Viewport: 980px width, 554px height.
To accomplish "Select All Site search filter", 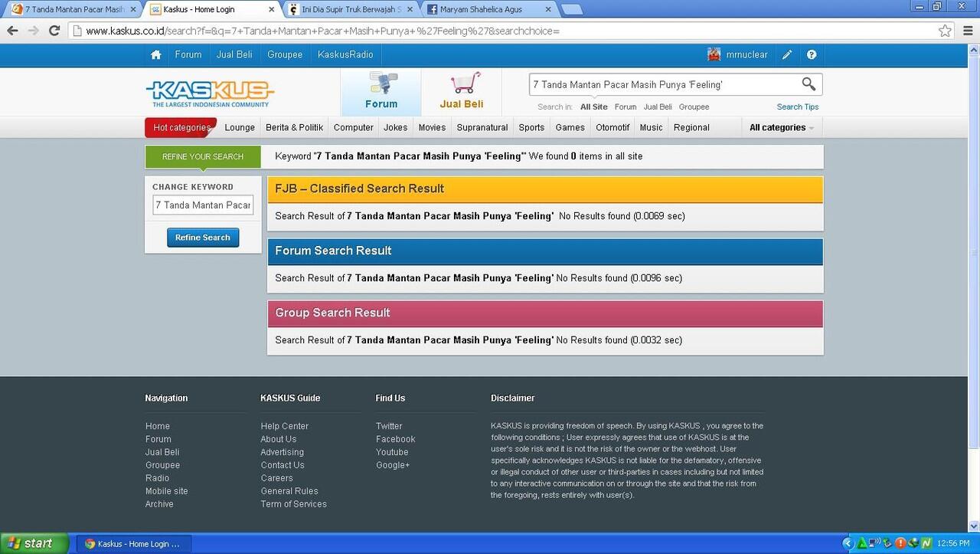I will click(x=594, y=107).
